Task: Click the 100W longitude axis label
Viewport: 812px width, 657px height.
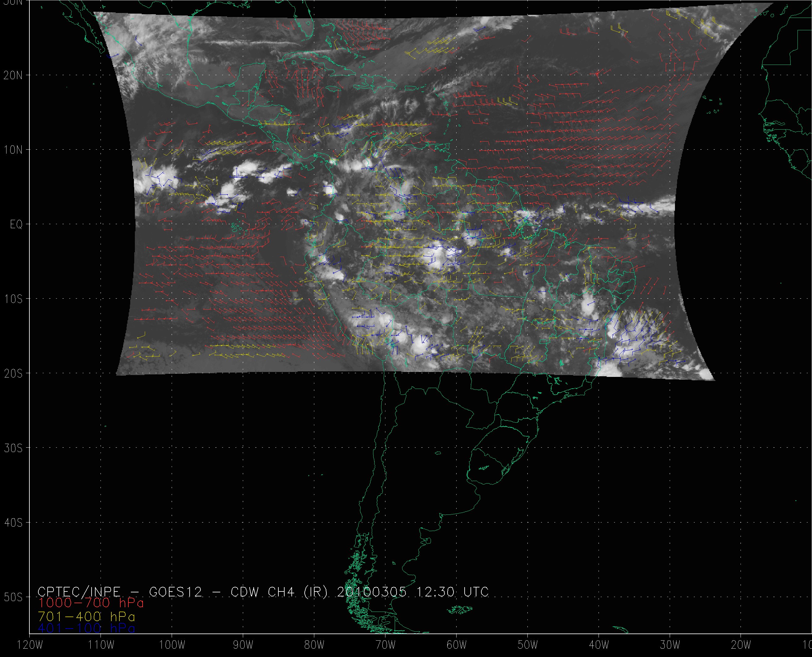Action: 172,645
